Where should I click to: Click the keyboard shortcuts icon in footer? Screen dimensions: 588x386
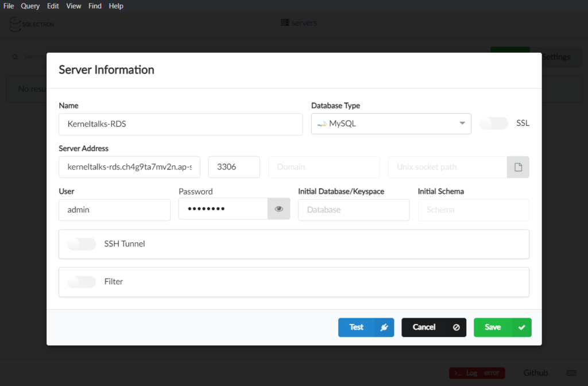pos(571,373)
